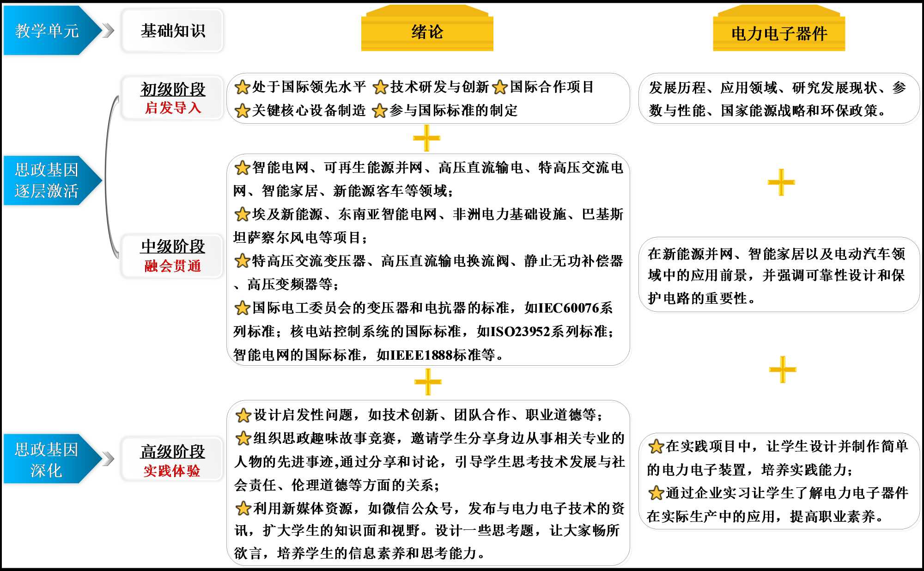Screen dimensions: 924x571
Task: Click the text box starting 发展历程、应用领域
Action: point(779,99)
